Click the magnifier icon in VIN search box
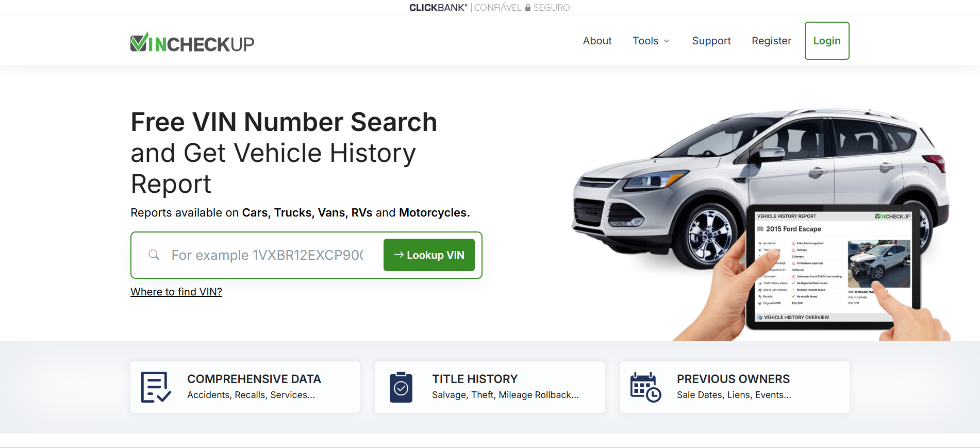The width and height of the screenshot is (980, 448). tap(154, 255)
